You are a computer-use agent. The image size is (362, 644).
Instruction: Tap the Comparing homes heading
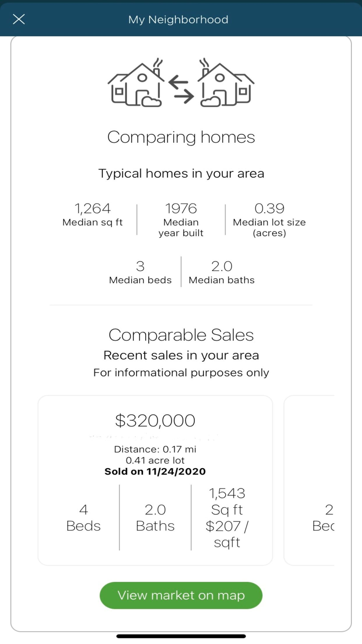point(181,137)
